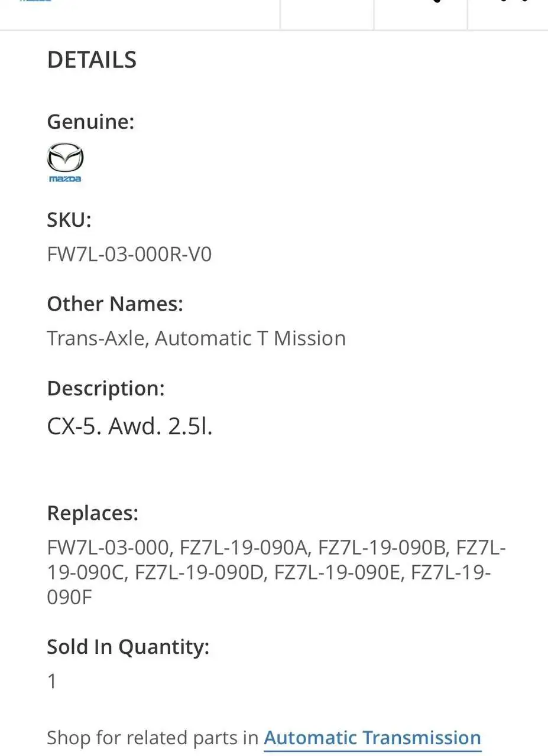Click replaced part number FZ7L-19-090E
Viewport: 548px width, 756px height.
(337, 573)
